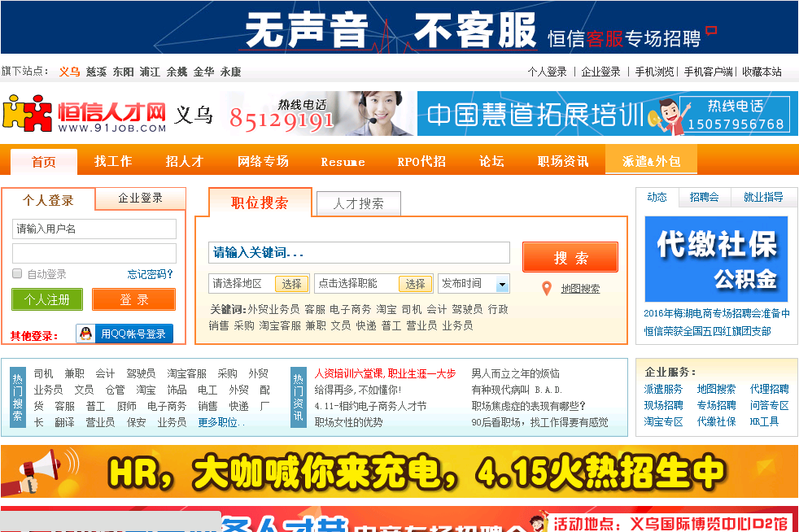799x532 pixels.
Task: Click 收藏本站 link
Action: point(762,72)
